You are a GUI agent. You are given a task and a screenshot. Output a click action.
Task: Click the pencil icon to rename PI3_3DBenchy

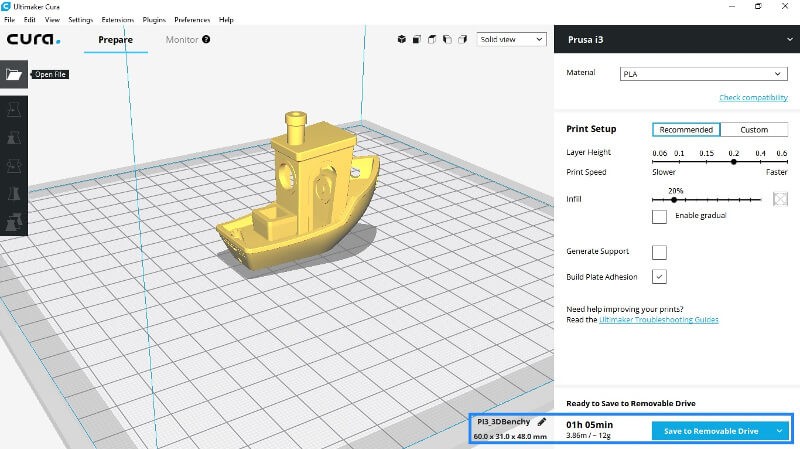pos(542,423)
